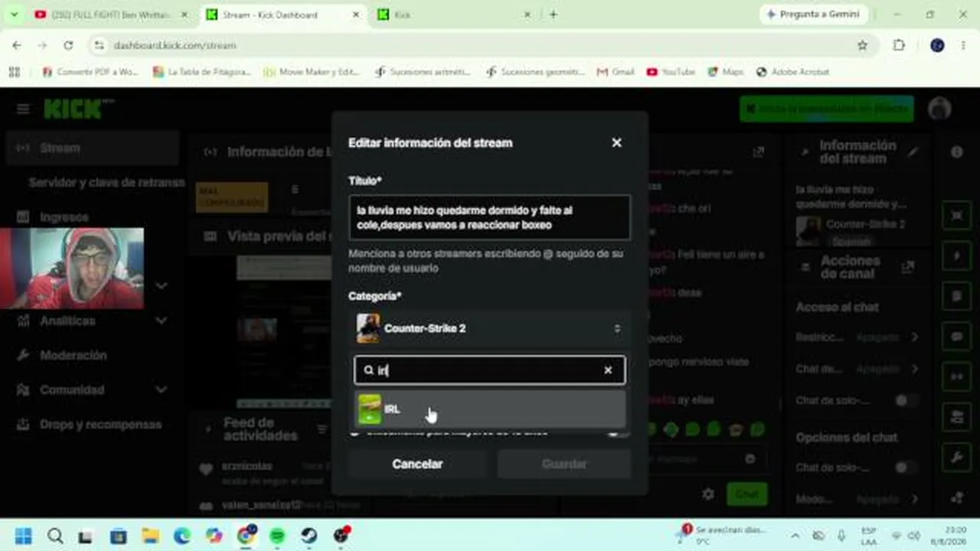Image resolution: width=980 pixels, height=551 pixels.
Task: Open the Maps bookmark
Action: pos(724,72)
